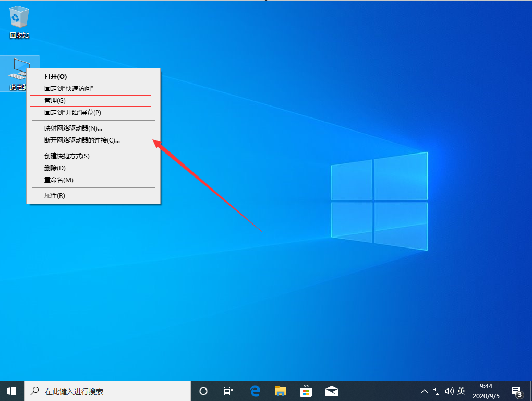Launch the Microsoft Store app
Image resolution: width=532 pixels, height=401 pixels.
point(305,391)
